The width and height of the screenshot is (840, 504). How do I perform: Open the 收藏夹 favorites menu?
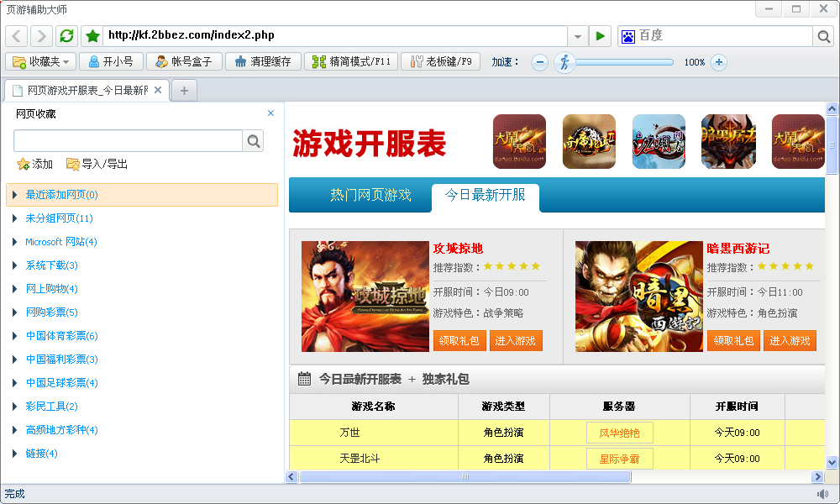click(x=40, y=61)
